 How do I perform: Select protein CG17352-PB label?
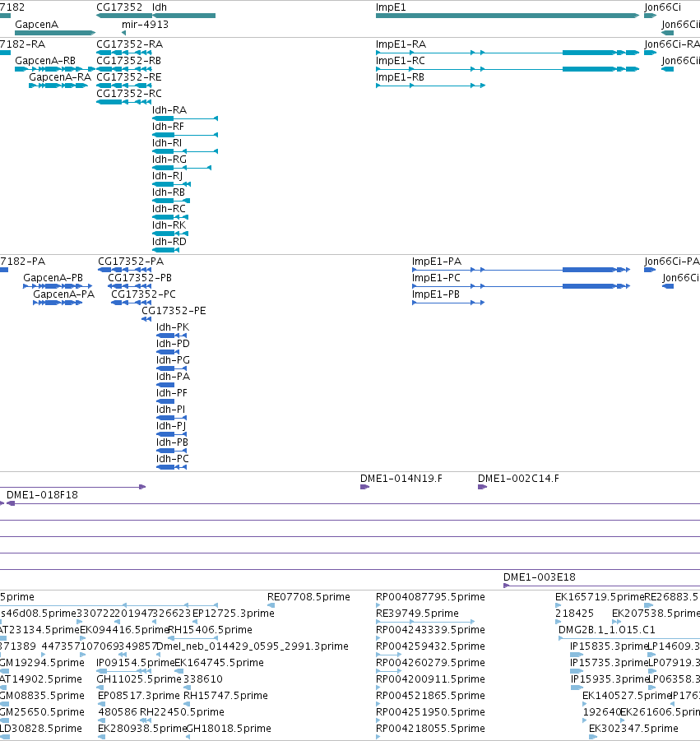pos(140,278)
